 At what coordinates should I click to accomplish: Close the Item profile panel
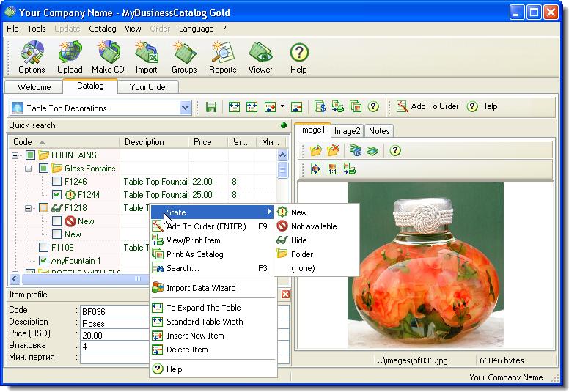[285, 294]
